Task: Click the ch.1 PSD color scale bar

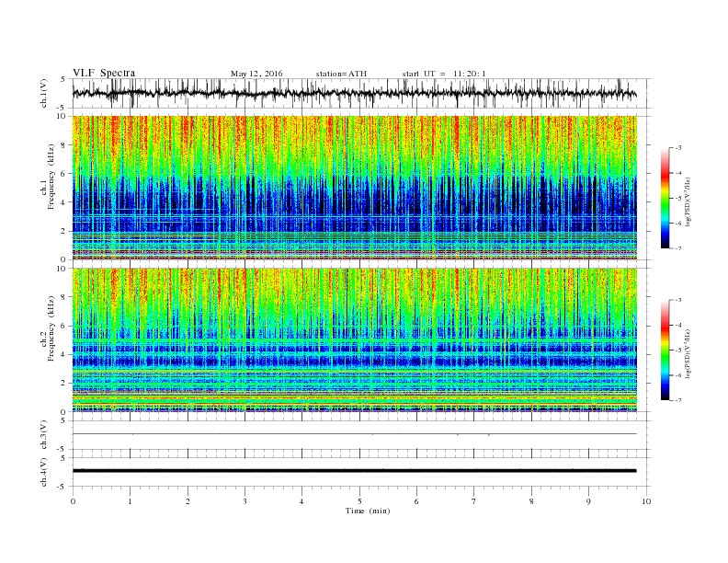Action: pos(665,198)
